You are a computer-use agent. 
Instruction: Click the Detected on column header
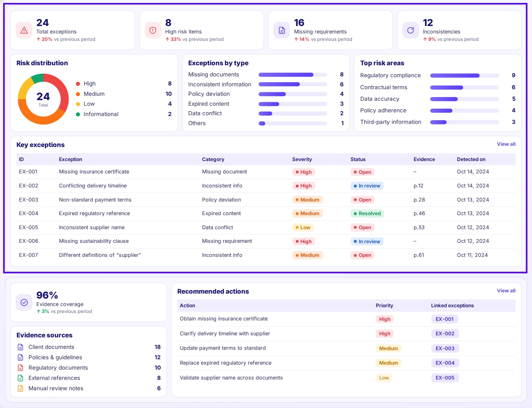(x=471, y=159)
